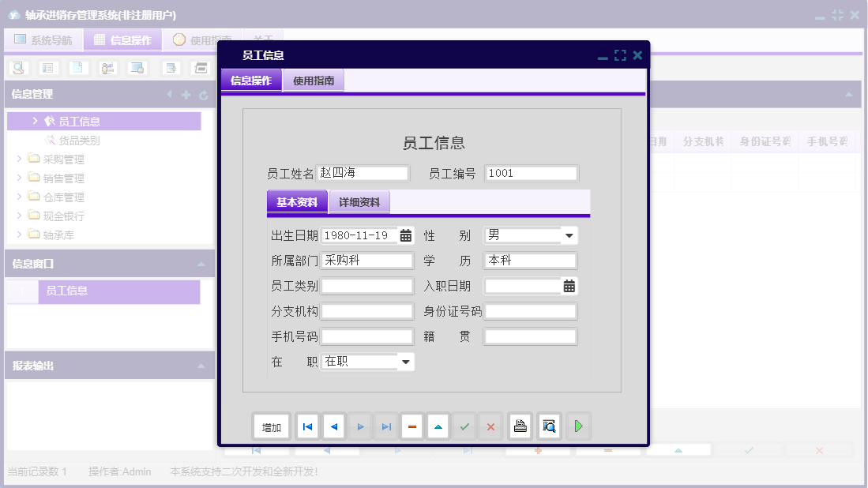Open the 在职 status dropdown
Image resolution: width=868 pixels, height=488 pixels.
[406, 361]
